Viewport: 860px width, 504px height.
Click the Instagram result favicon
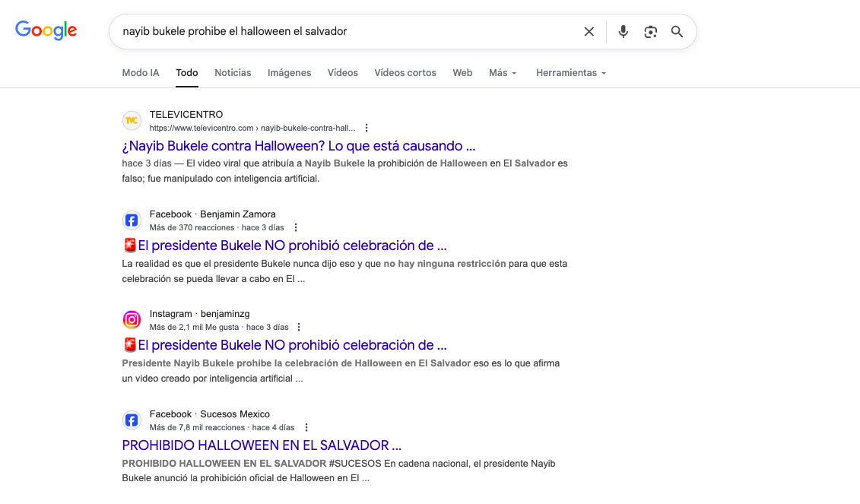(x=132, y=320)
